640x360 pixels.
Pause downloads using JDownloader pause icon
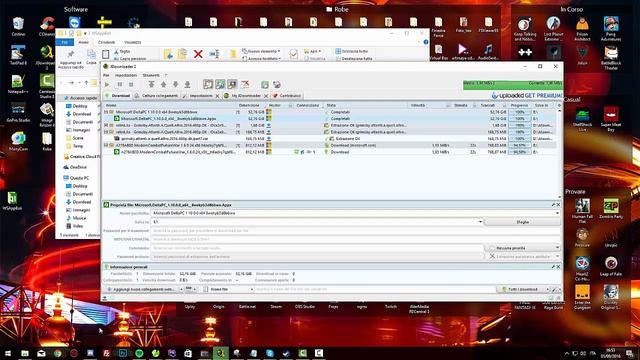pos(120,84)
